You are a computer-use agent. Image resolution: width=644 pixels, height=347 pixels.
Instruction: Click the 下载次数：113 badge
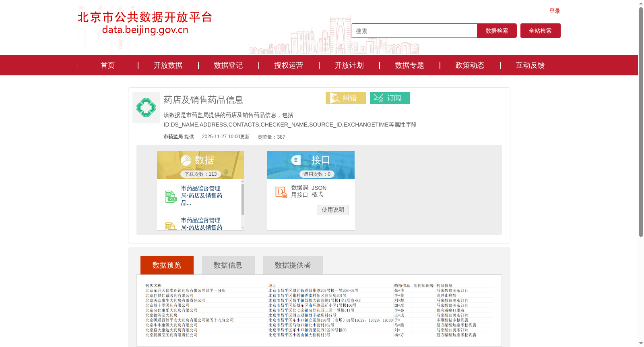[200, 174]
